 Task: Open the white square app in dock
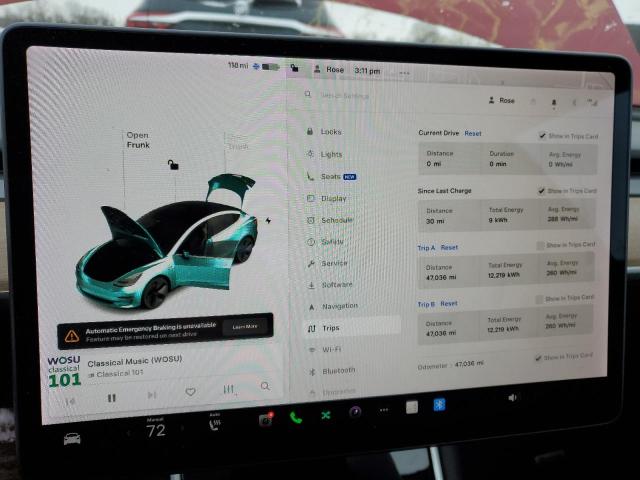point(412,407)
